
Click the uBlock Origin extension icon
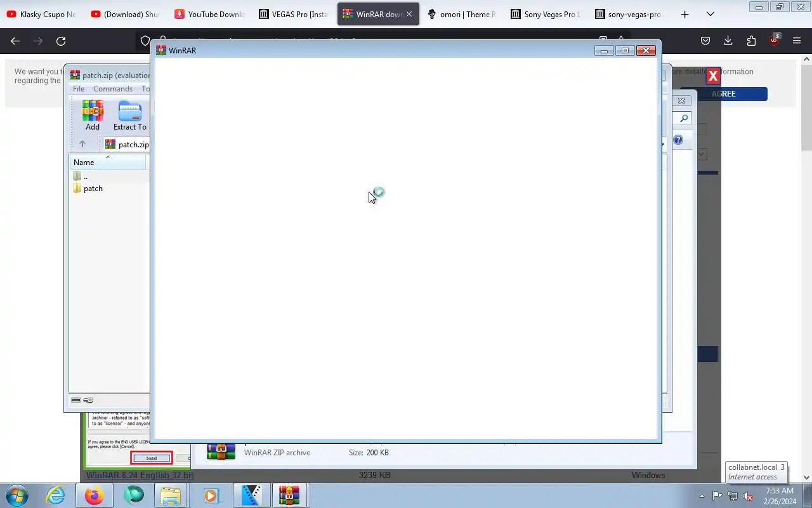(774, 40)
